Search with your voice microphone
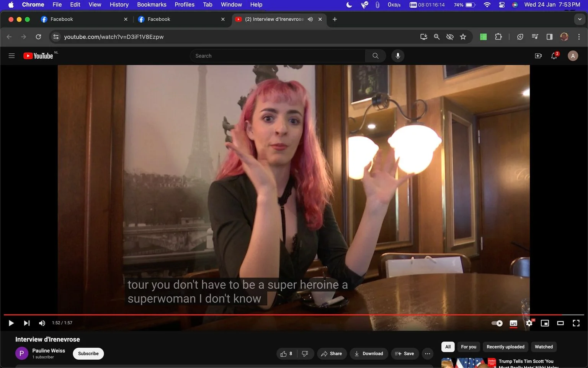 click(x=398, y=56)
